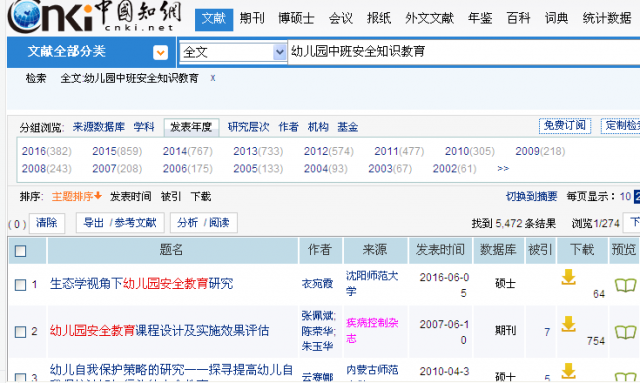Switch to the 期刊 tab
Screen dimensions: 640x383
coord(252,18)
